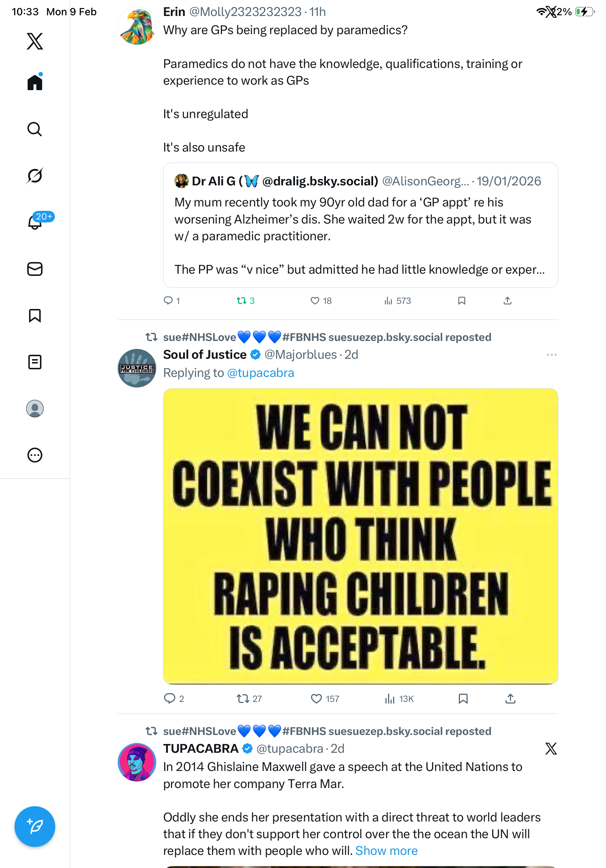Reply to Erin's post about paramedics
This screenshot has height=868, width=606.
pos(168,301)
